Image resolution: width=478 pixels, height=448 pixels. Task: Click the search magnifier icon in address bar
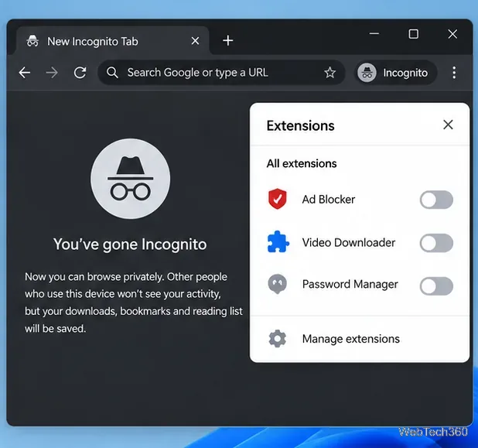tap(112, 73)
